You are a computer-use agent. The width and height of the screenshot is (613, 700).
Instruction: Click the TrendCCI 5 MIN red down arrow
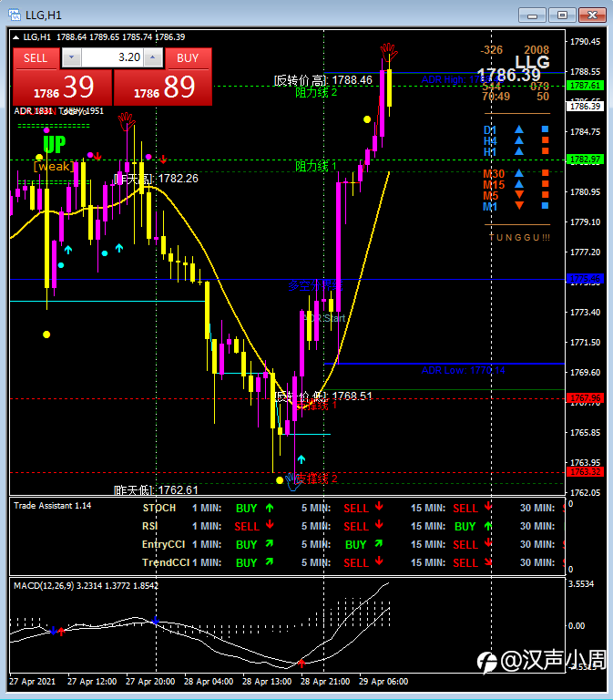click(x=379, y=561)
